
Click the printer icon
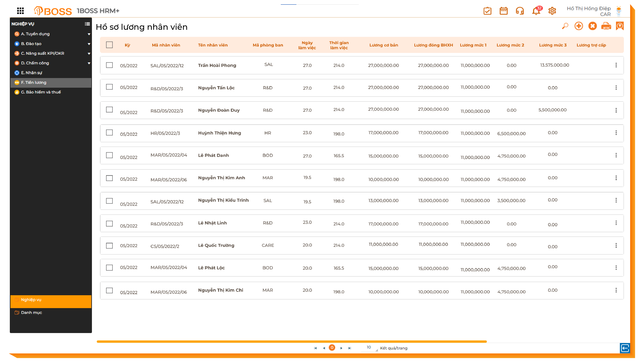[x=606, y=26]
